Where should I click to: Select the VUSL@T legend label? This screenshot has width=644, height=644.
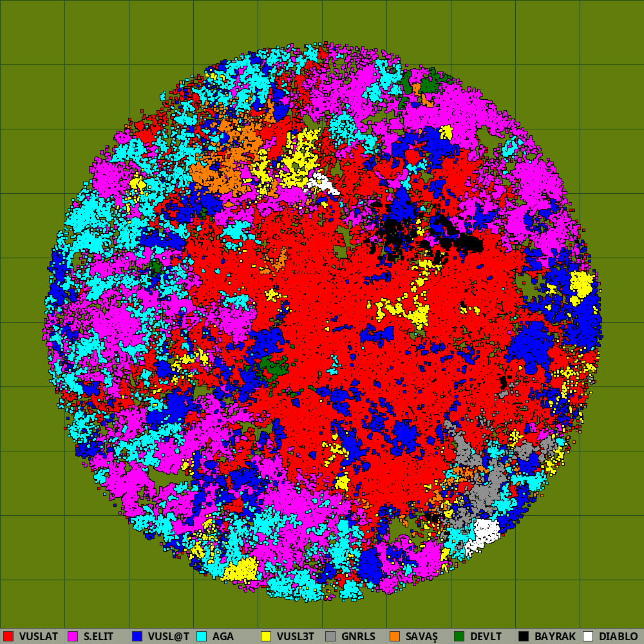point(169,637)
